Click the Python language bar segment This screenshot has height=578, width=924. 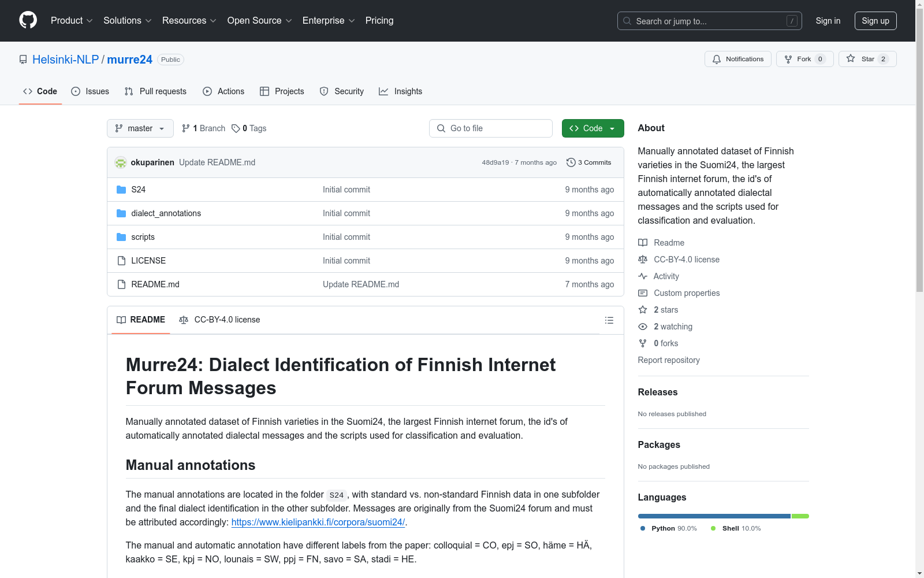714,516
